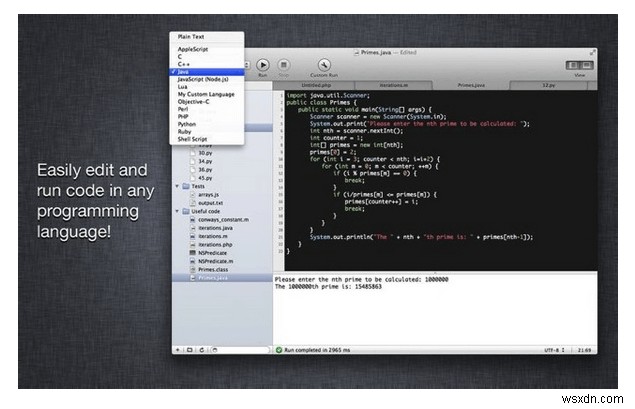Toggle sidebar with left View button
Screen dimensions: 635x409
coord(573,65)
